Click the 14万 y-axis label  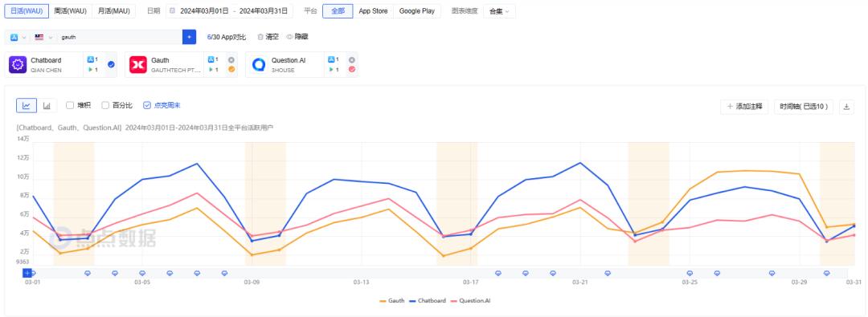(x=23, y=139)
